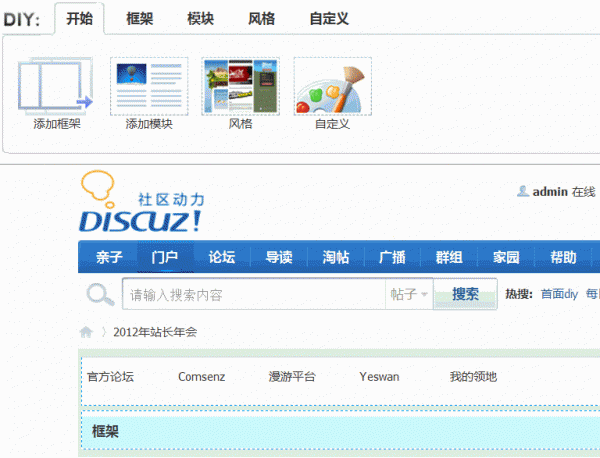
Task: Open the 自定义 tab in DIY bar
Action: point(329,19)
